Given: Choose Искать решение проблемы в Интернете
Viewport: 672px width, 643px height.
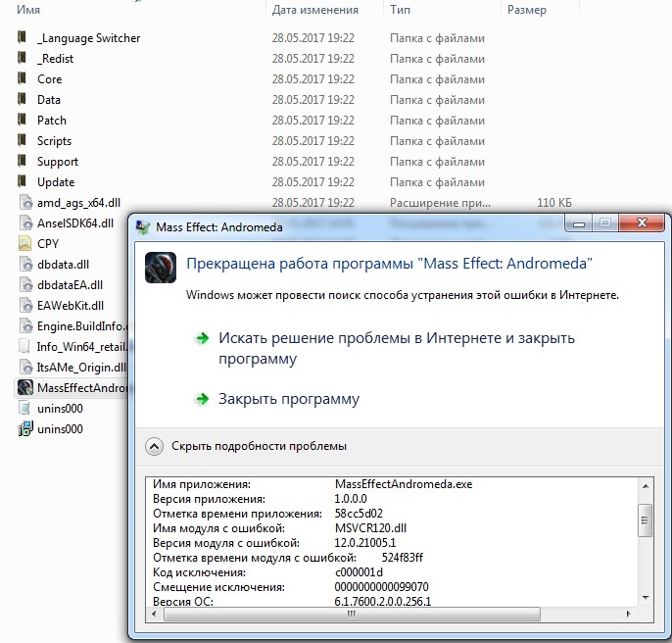Looking at the screenshot, I should pos(397,348).
